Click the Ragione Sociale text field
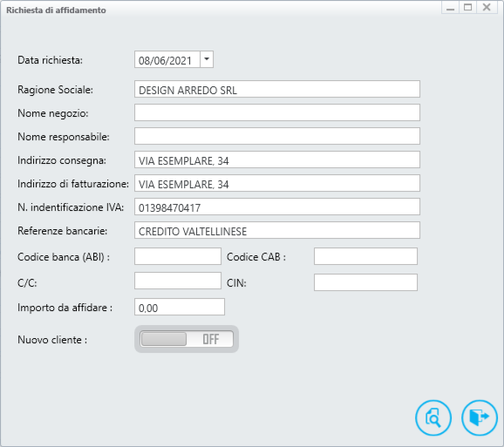The height and width of the screenshot is (447, 504). point(277,89)
